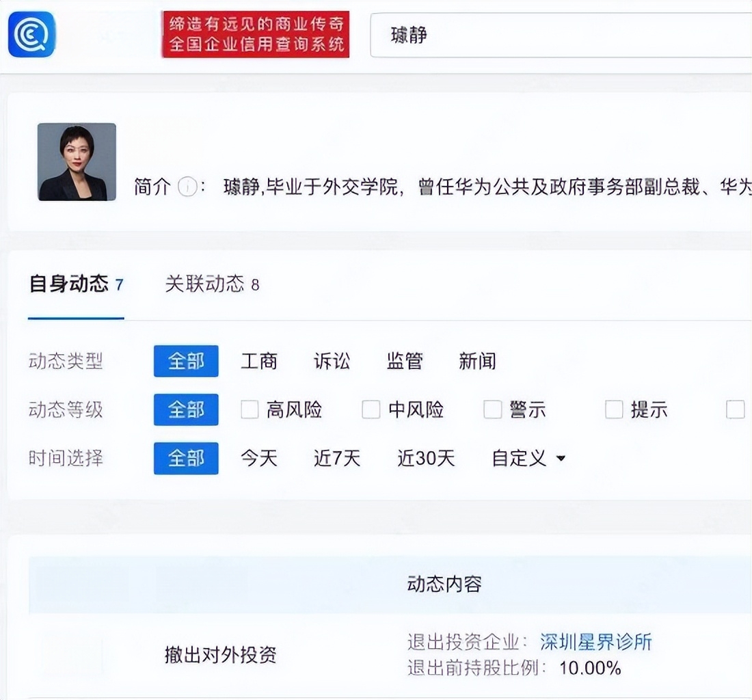
Task: Filter dynamics by 监管 type
Action: click(405, 361)
